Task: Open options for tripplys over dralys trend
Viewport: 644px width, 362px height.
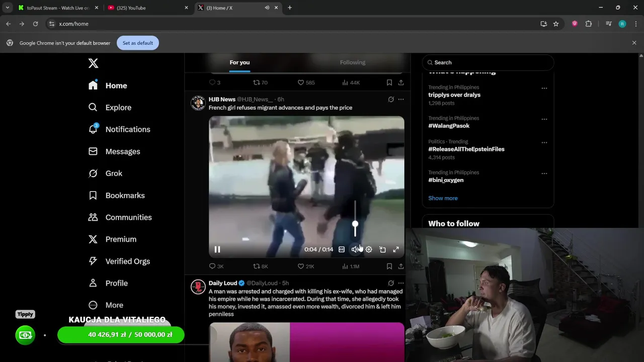Action: 544,88
